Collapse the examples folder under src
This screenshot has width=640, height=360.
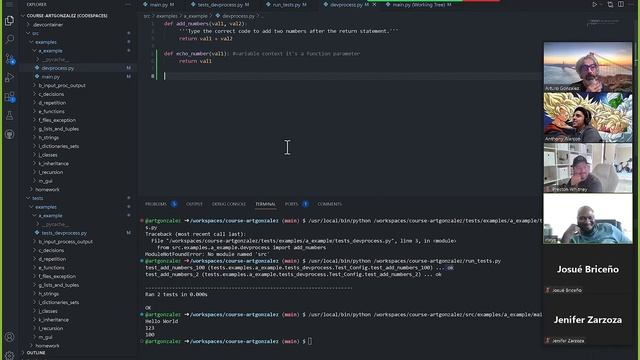pyautogui.click(x=46, y=42)
